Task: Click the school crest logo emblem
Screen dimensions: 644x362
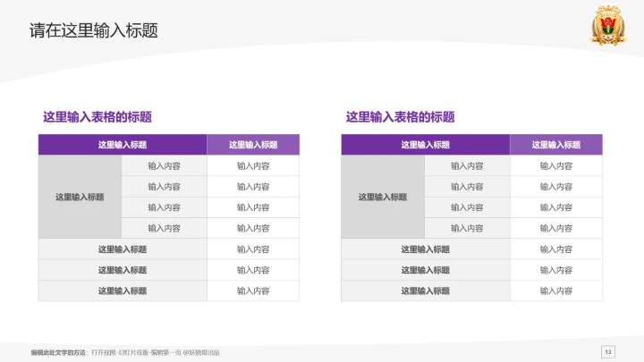Action: (x=608, y=25)
